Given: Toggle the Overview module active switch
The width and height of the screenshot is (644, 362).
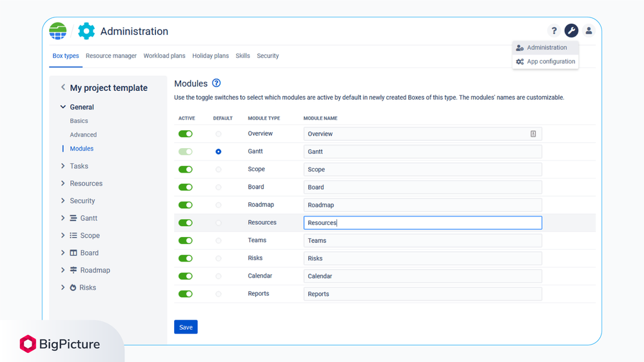Looking at the screenshot, I should 185,134.
